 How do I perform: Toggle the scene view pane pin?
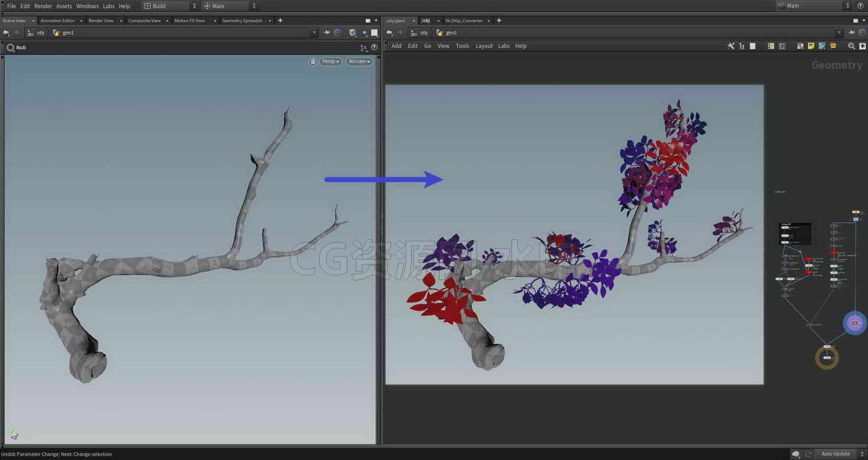(x=326, y=32)
